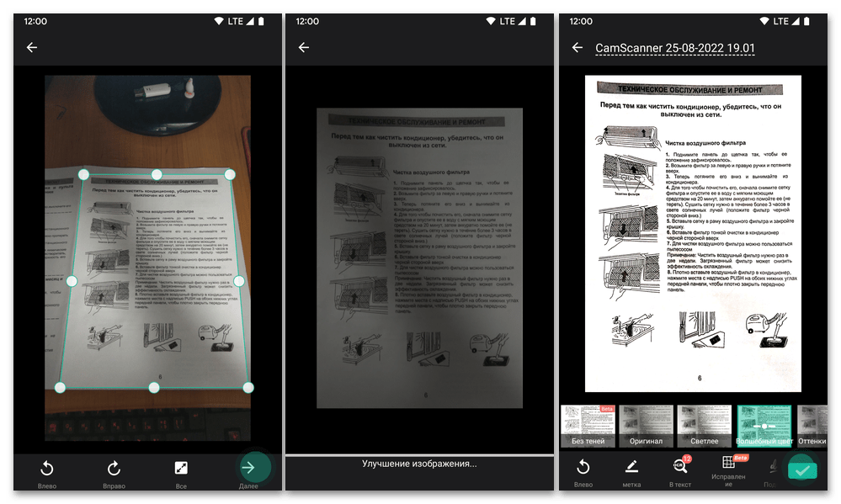Viewport: 841px width, 504px height.
Task: Choose the Оригинал filter thumbnail
Action: point(646,426)
